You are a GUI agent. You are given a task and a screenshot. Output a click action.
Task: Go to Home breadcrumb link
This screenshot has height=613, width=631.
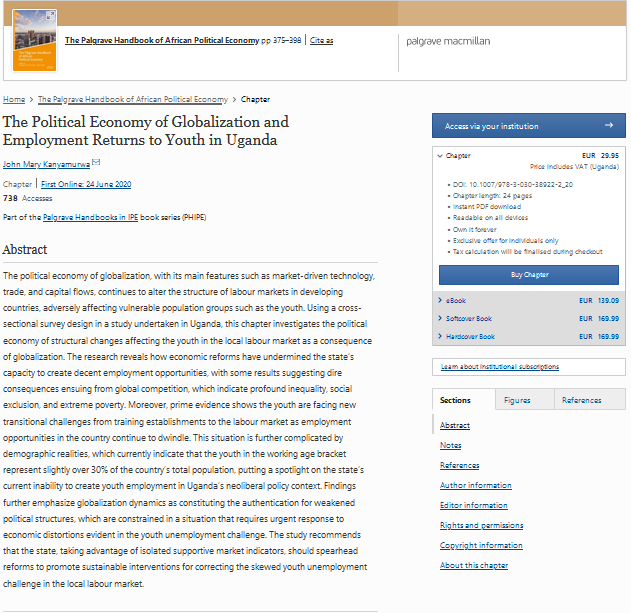click(14, 100)
